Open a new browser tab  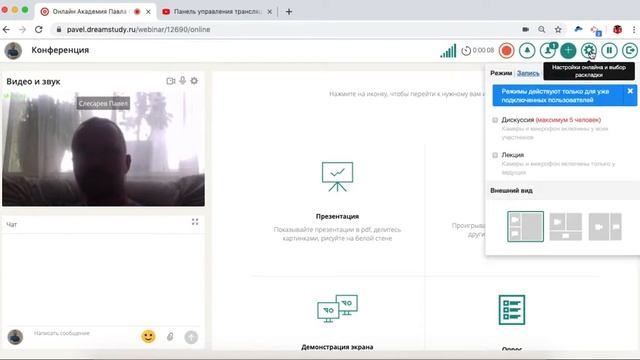289,11
